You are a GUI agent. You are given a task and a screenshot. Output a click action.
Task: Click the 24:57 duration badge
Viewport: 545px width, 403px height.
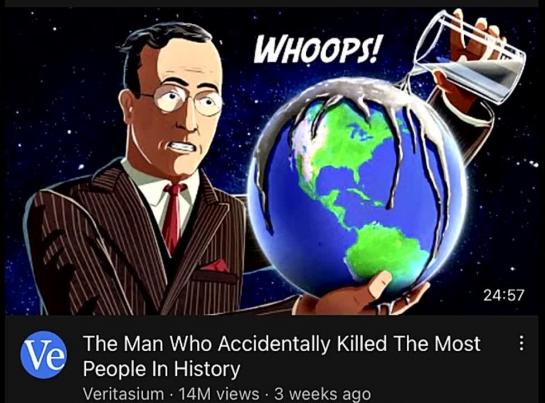point(504,295)
